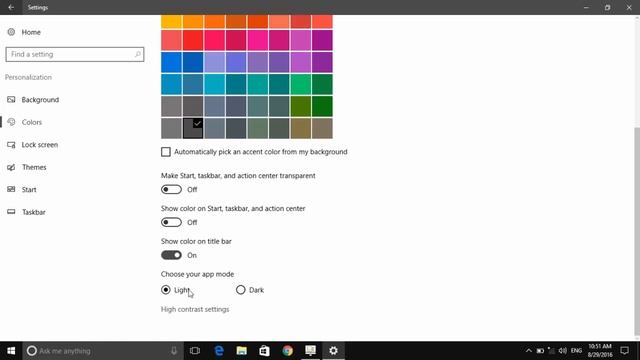Go back using the arrow in title bar
This screenshot has height=360, width=640.
point(11,7)
